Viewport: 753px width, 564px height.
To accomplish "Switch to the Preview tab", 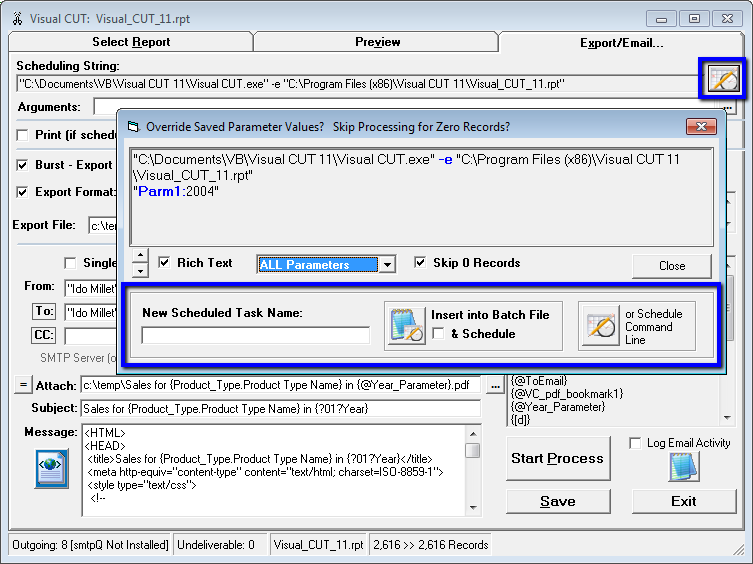I will [x=377, y=42].
